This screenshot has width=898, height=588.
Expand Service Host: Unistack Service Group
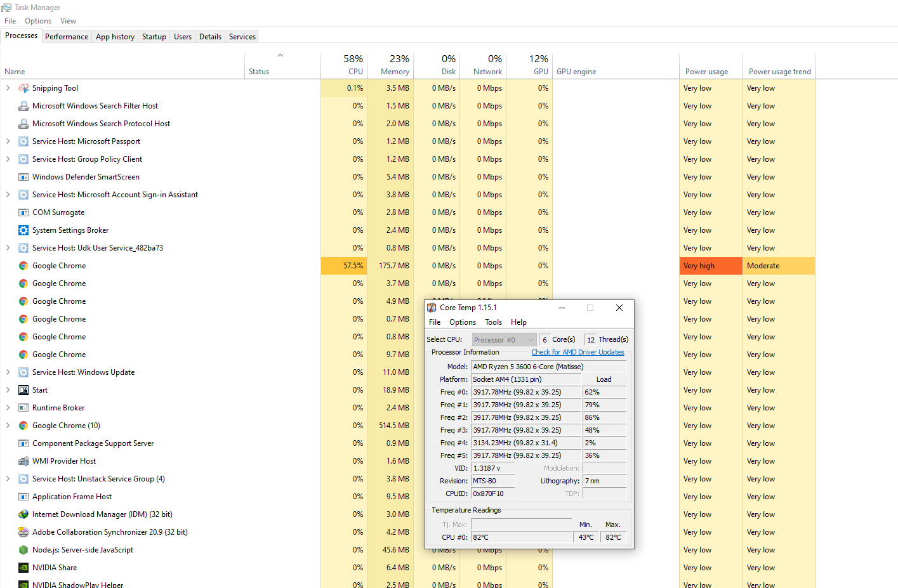[x=8, y=479]
